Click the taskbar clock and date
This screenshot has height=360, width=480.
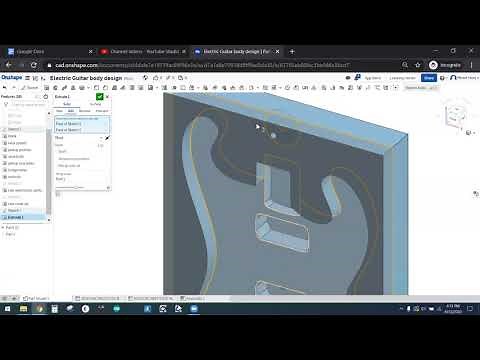(453, 309)
